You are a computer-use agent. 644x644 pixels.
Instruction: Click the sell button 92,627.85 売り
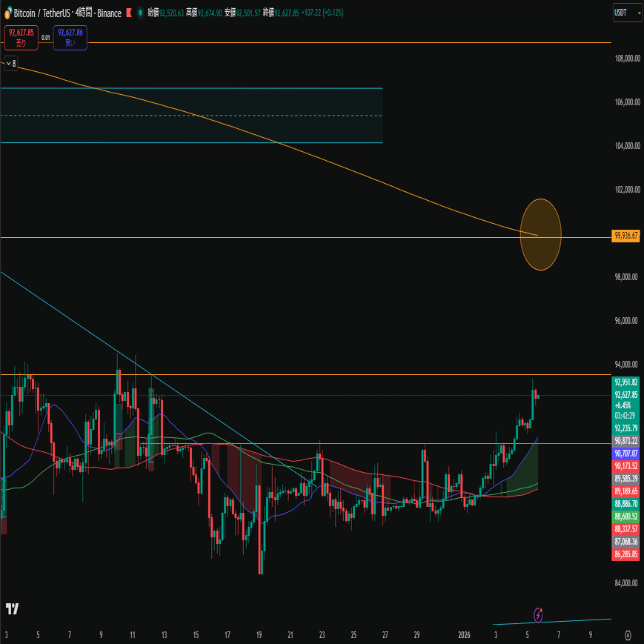[x=21, y=38]
